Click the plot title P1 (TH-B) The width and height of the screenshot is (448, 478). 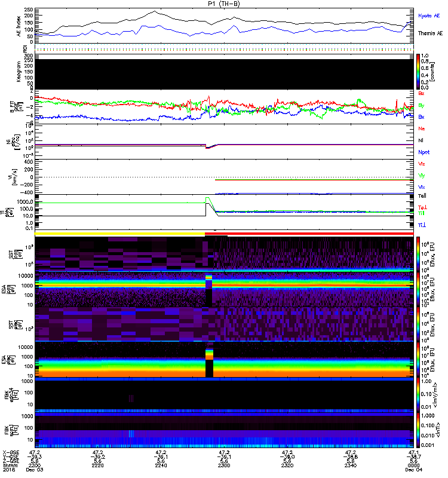pyautogui.click(x=223, y=4)
